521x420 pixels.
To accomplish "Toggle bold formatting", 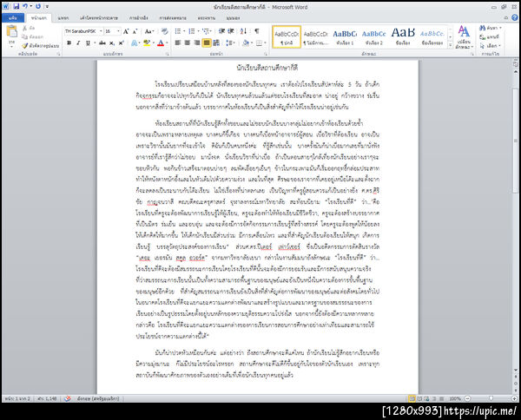I will 69,43.
